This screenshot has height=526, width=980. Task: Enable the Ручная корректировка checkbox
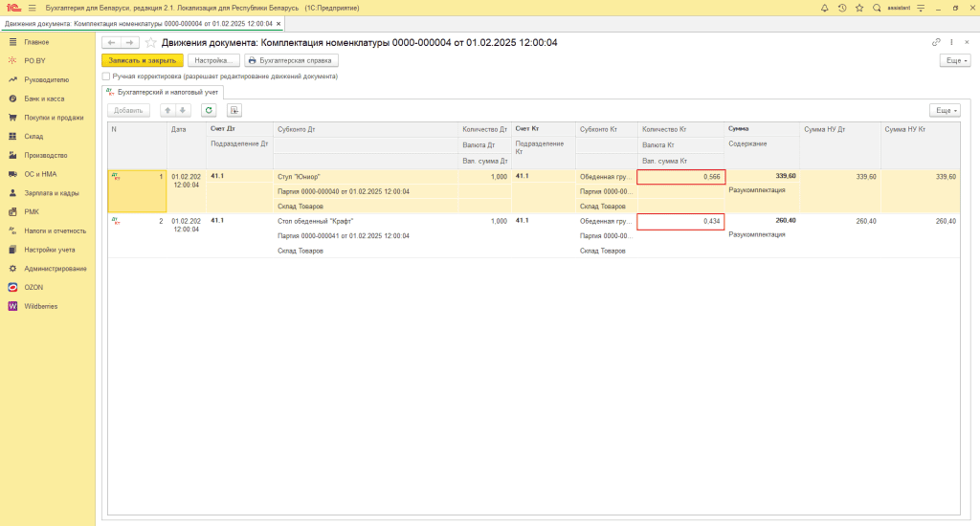[106, 76]
